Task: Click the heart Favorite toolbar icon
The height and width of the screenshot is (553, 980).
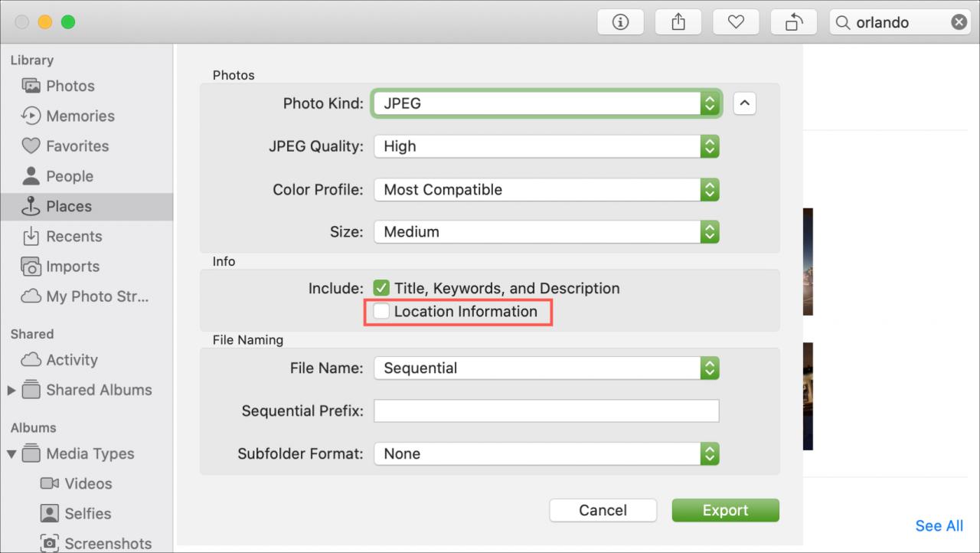Action: point(736,22)
